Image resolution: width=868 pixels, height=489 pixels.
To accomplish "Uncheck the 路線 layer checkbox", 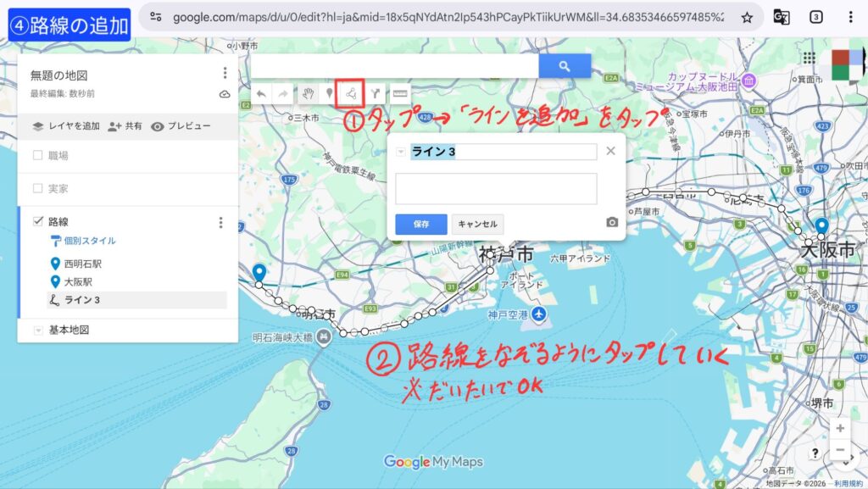I will coord(37,221).
